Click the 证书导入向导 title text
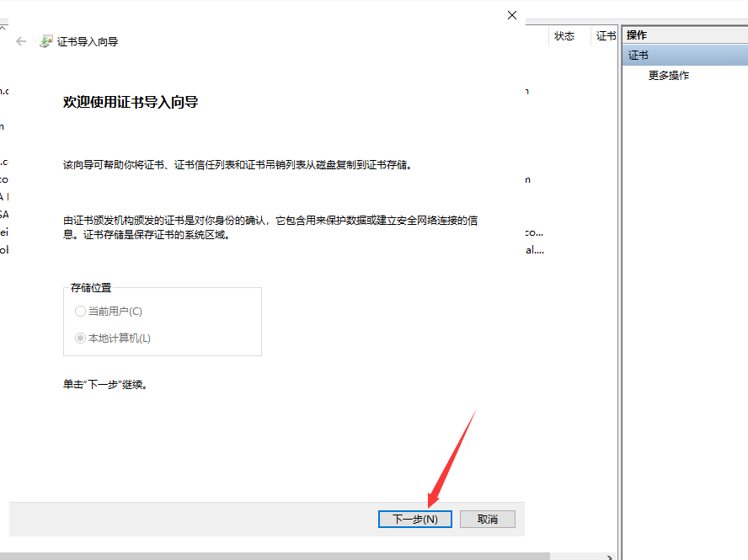 [x=88, y=42]
